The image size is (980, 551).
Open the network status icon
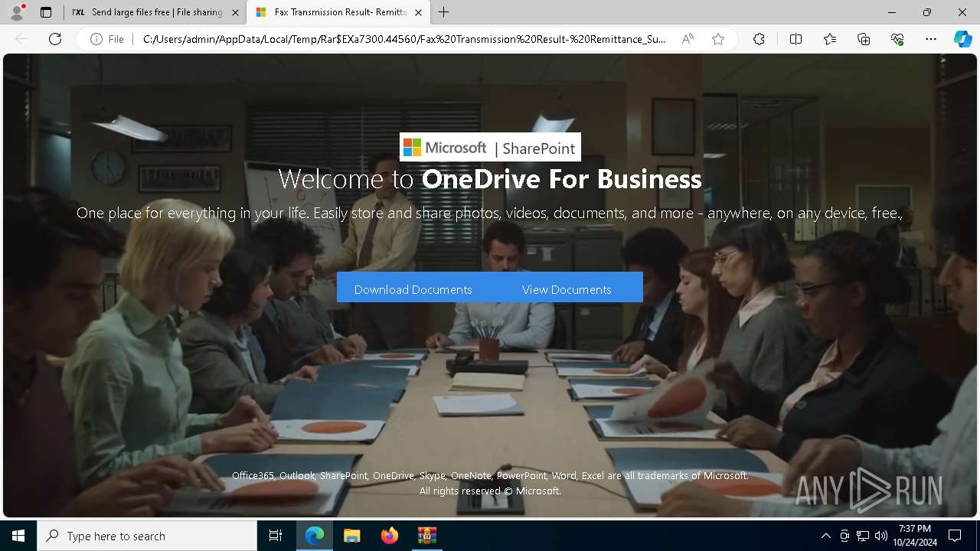point(863,536)
